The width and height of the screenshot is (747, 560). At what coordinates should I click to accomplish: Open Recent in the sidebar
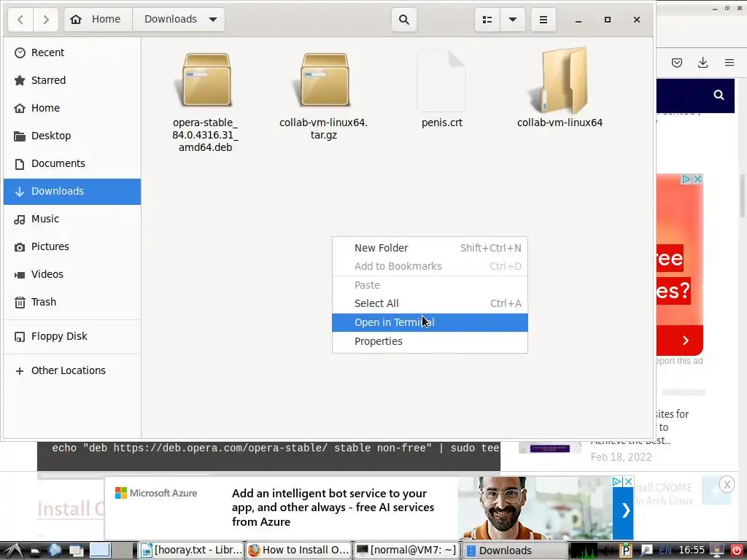72,52
